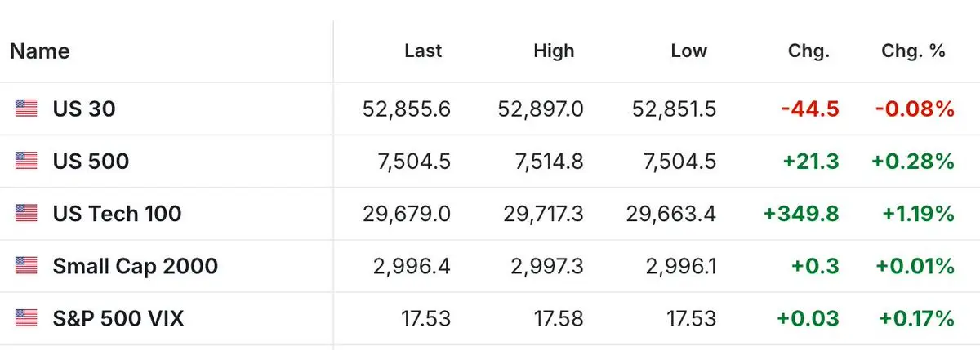This screenshot has height=350, width=980.
Task: Click the 17.53 last price of VIX
Action: 425,318
